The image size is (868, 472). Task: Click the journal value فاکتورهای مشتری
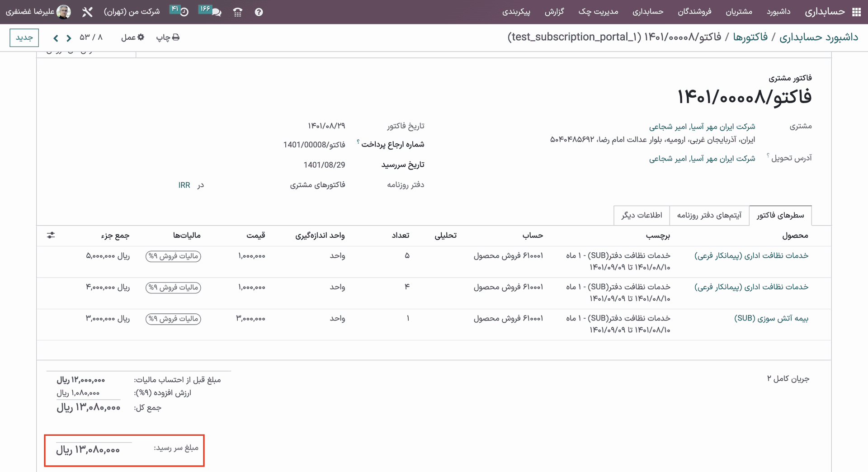click(317, 185)
